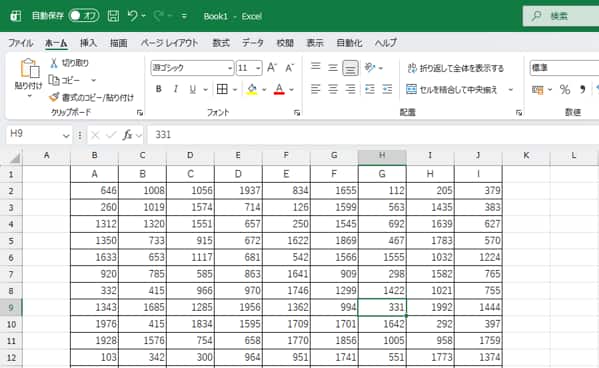Viewport: 599px width, 368px height.
Task: Apply red font color A
Action: coord(279,89)
